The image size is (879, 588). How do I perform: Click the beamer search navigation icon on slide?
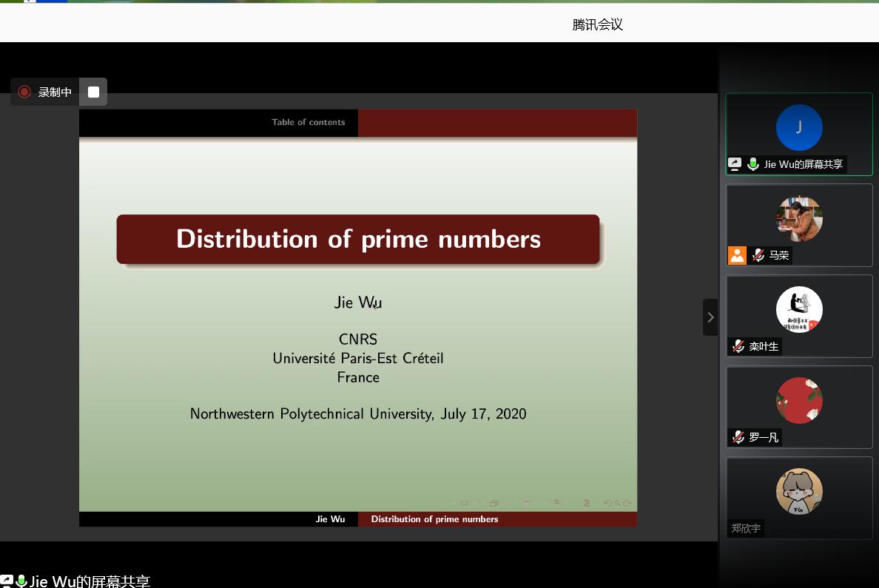(617, 503)
